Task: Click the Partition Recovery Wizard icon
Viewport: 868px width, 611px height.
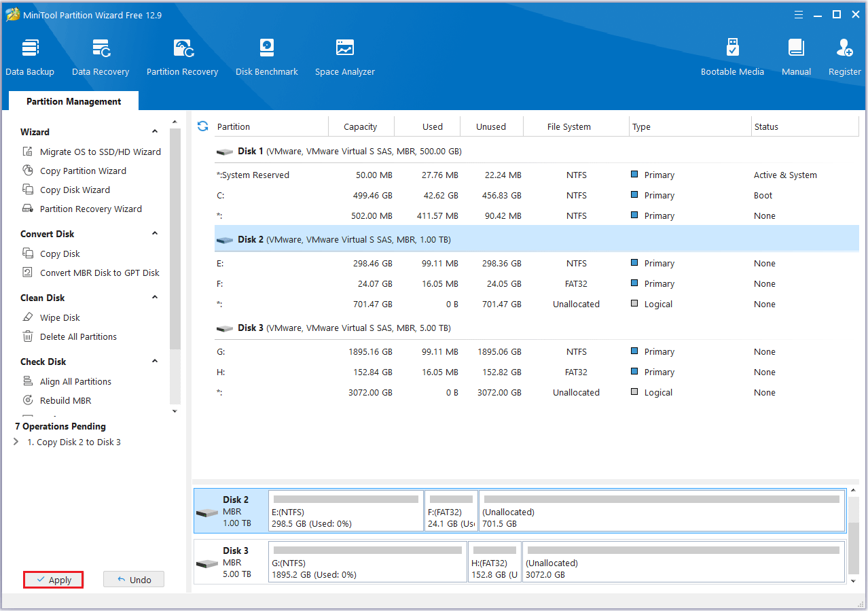Action: coord(28,209)
